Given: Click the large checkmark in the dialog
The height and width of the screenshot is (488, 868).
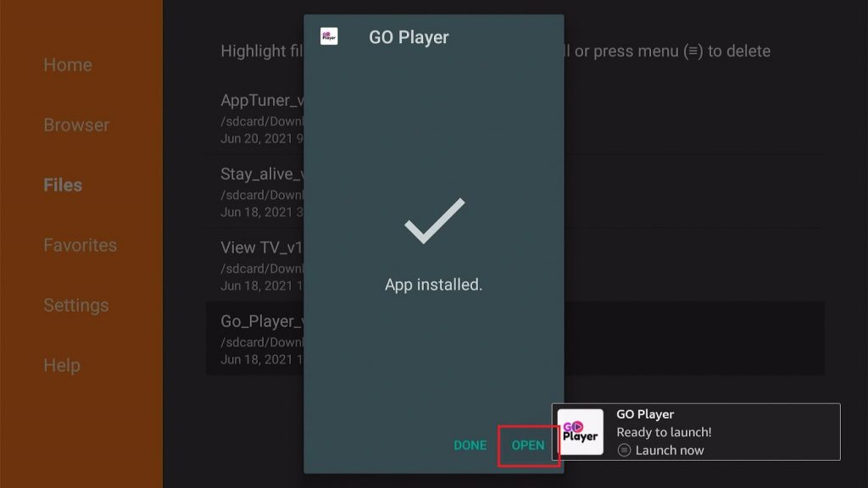Looking at the screenshot, I should [x=435, y=221].
